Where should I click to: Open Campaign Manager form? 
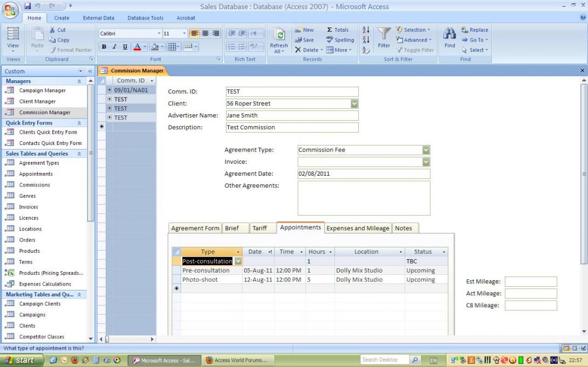[x=43, y=90]
